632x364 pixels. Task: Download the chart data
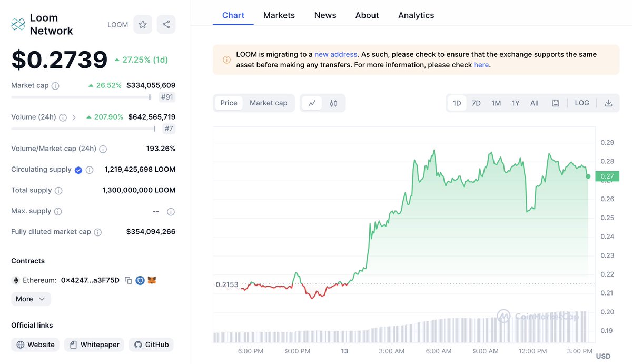coord(608,103)
